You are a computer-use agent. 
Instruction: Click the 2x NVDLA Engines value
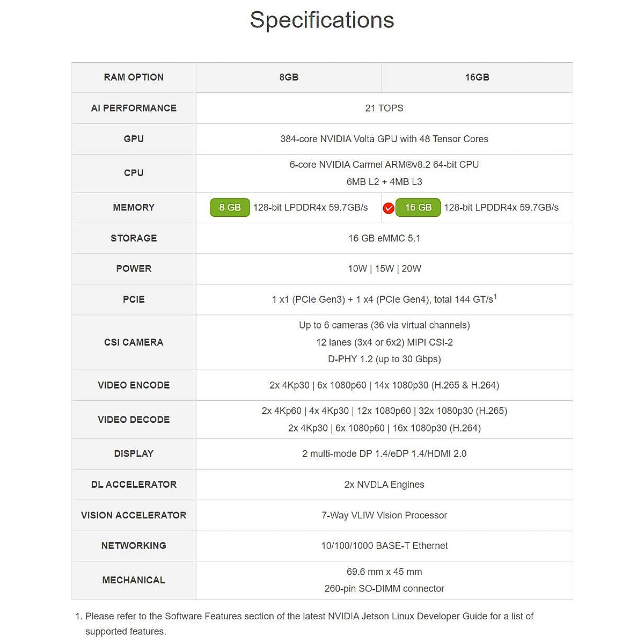(384, 485)
